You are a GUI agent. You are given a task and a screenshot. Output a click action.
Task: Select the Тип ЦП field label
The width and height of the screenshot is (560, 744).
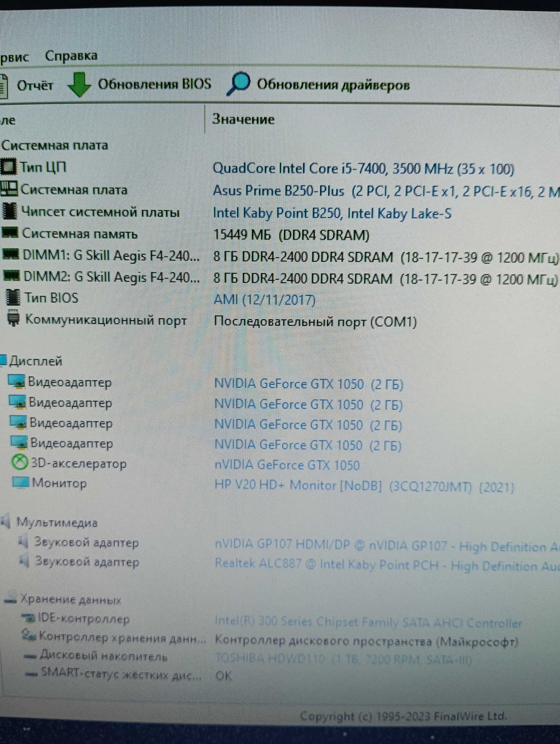pos(43,167)
